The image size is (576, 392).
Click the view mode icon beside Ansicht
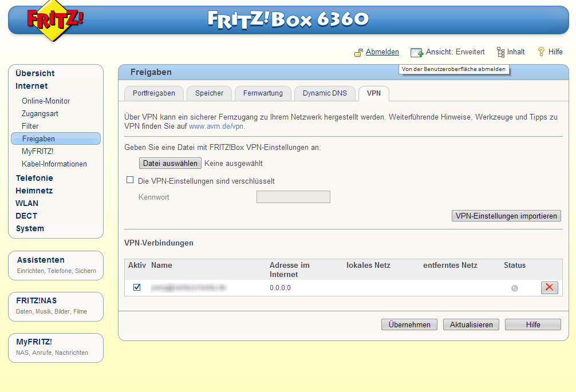click(417, 53)
